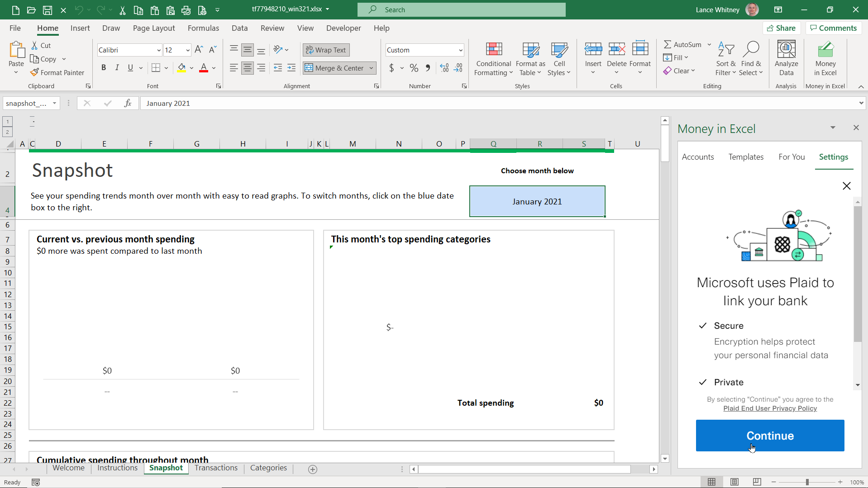
Task: Toggle middle vertical alignment
Action: (248, 50)
